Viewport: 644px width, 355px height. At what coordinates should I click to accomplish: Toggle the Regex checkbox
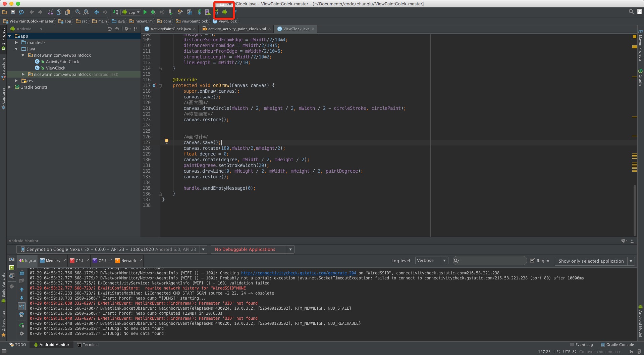click(532, 261)
